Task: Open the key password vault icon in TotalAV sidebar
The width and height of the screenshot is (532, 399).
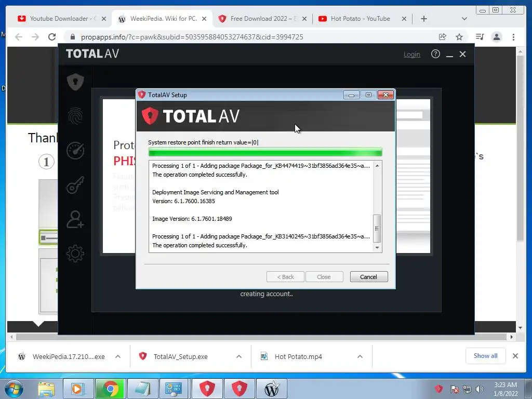Action: click(75, 185)
